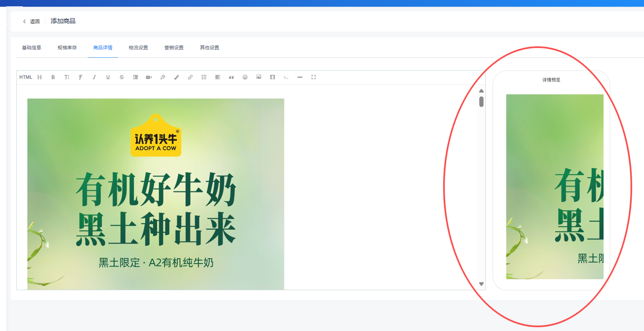
Task: Click the editor scrollbar down arrow
Action: 481,284
